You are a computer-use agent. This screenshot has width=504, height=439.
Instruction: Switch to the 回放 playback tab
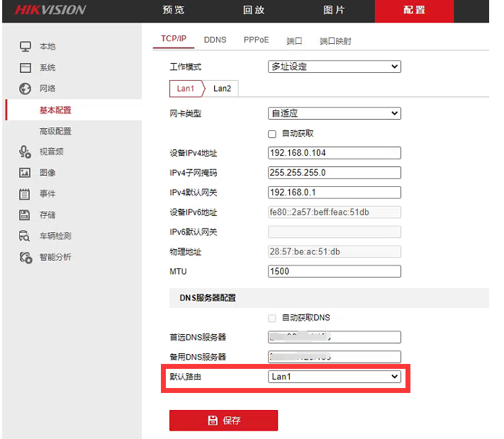point(254,10)
